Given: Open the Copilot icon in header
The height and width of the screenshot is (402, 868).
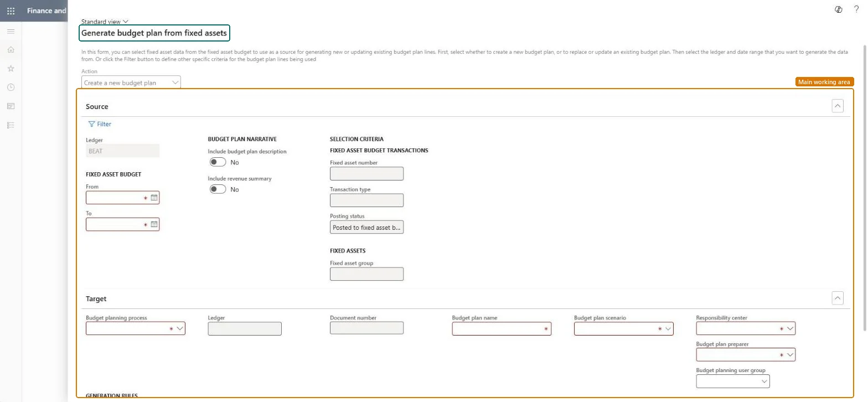Looking at the screenshot, I should point(839,9).
